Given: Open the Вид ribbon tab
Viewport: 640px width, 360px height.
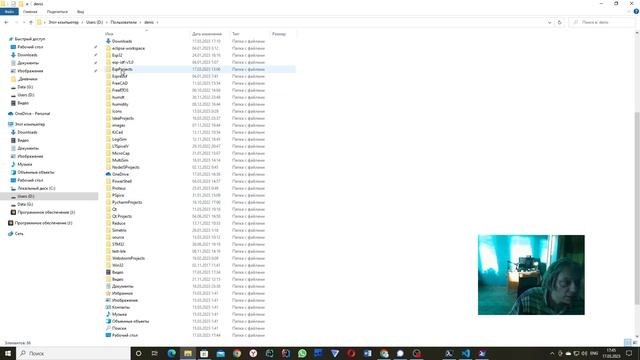Looking at the screenshot, I should coord(80,12).
